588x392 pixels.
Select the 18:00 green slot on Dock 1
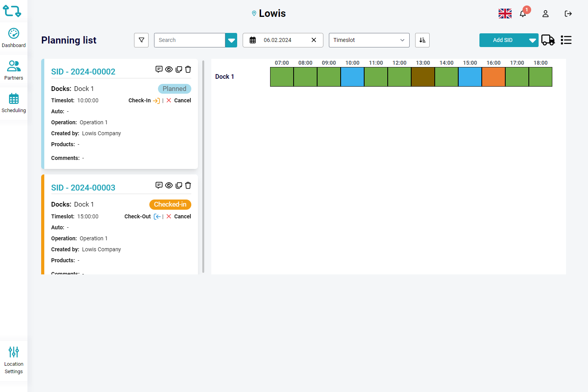(x=541, y=77)
